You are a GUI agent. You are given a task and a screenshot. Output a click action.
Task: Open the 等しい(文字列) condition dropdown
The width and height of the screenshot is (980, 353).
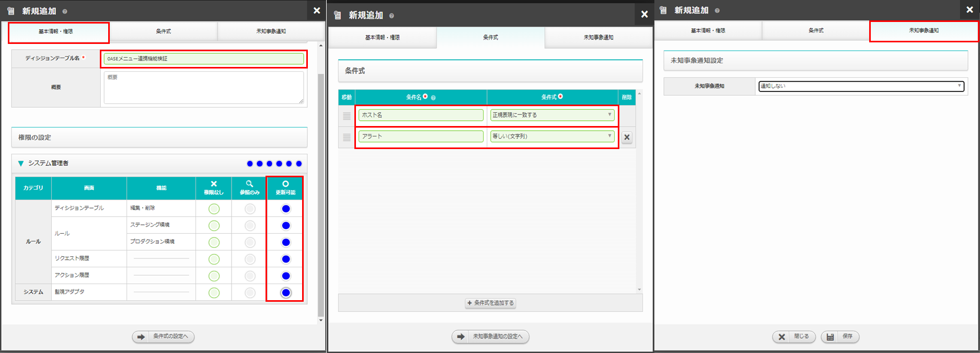(x=552, y=136)
